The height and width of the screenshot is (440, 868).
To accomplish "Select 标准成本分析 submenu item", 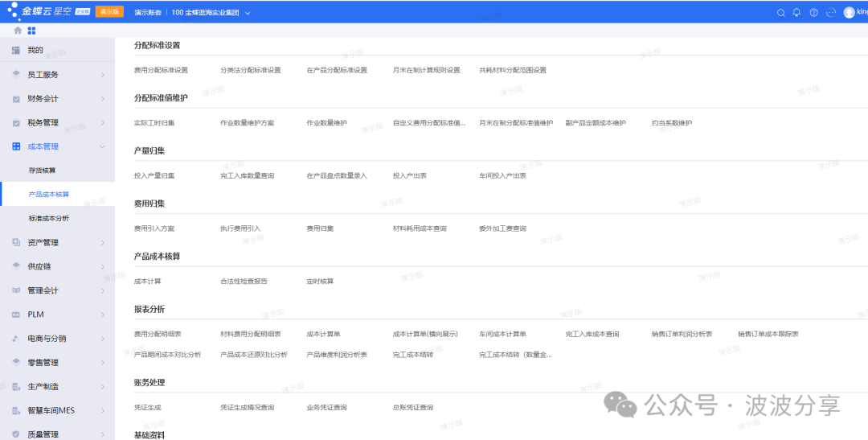I will [x=48, y=219].
